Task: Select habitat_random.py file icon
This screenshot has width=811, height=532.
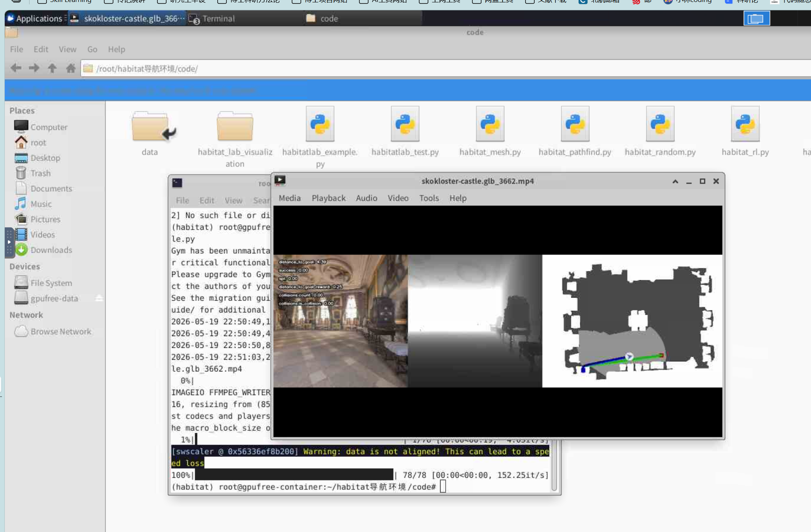Action: coord(660,124)
